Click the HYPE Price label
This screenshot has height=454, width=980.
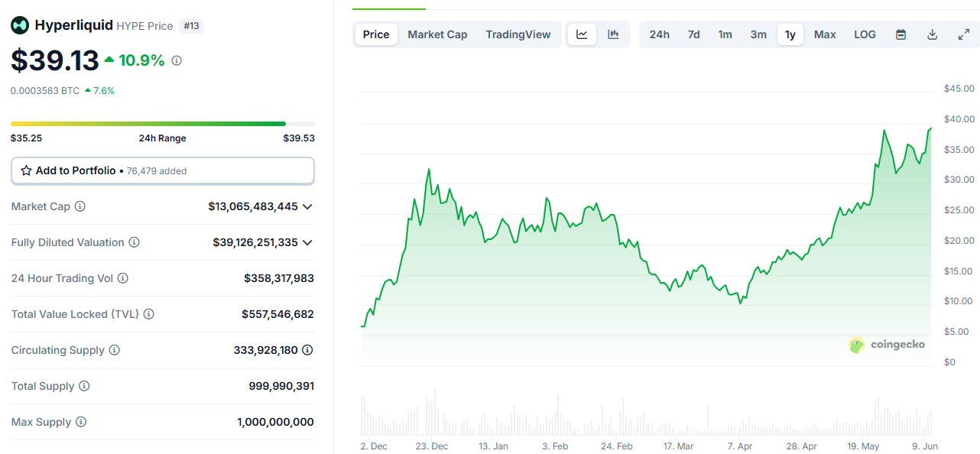point(144,26)
